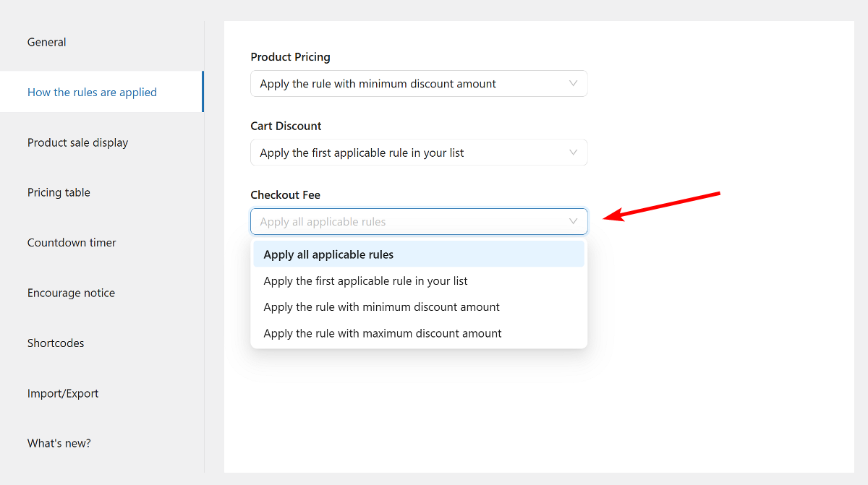View the 'What's new?' tab
868x485 pixels.
[x=59, y=443]
